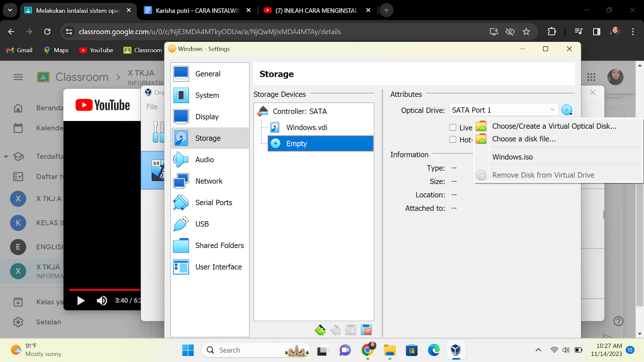The height and width of the screenshot is (362, 644).
Task: Open the YouTube bookmark
Action: pos(96,50)
